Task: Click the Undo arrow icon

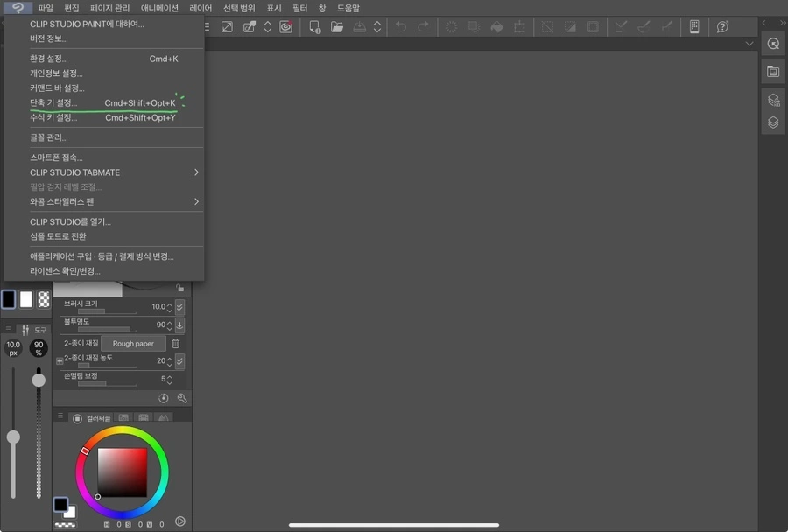Action: click(x=400, y=26)
